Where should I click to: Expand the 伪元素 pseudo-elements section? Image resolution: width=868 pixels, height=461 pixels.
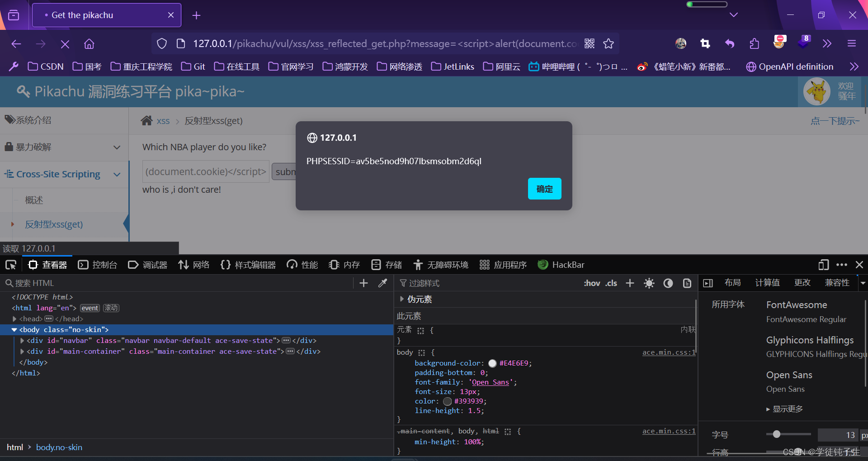(401, 299)
